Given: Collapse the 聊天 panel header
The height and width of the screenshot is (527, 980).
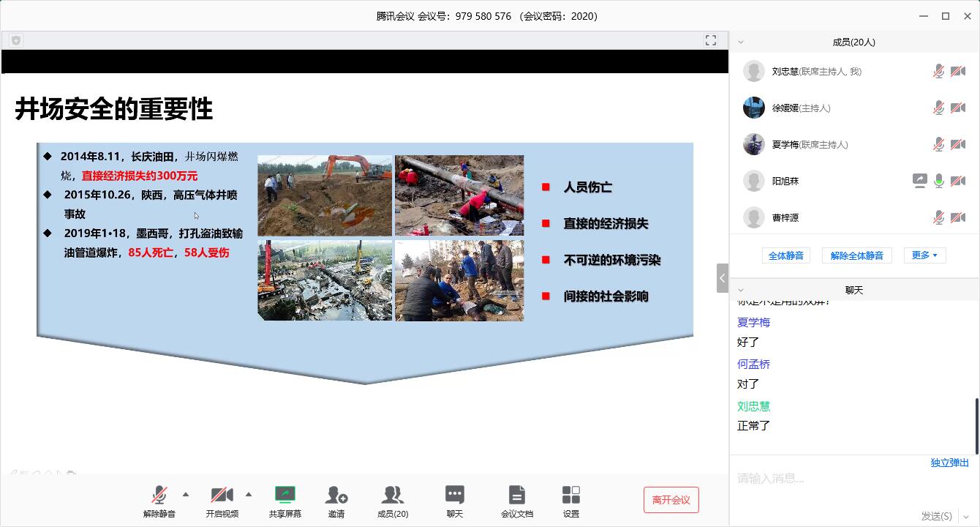Looking at the screenshot, I should tap(741, 291).
